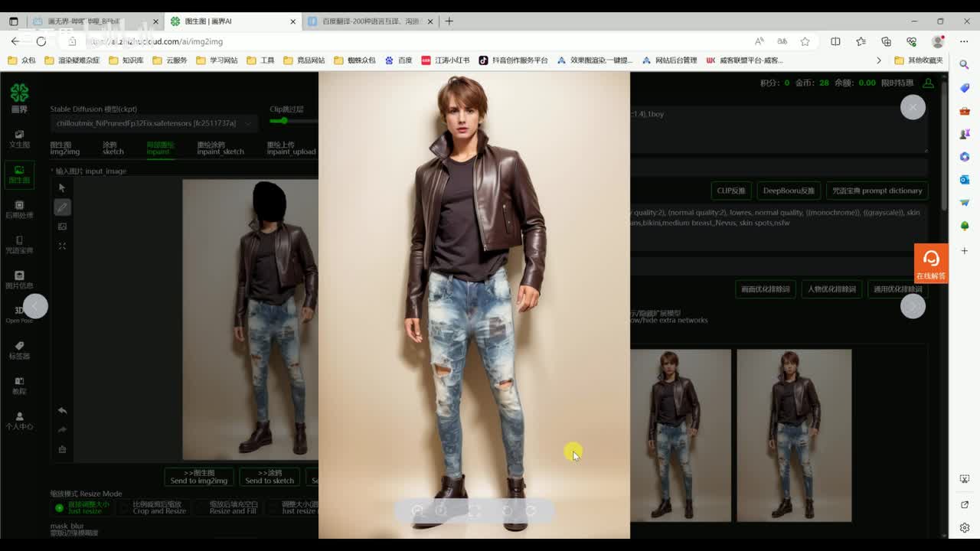
Task: Select Resize and Fill mode
Action: [x=233, y=507]
